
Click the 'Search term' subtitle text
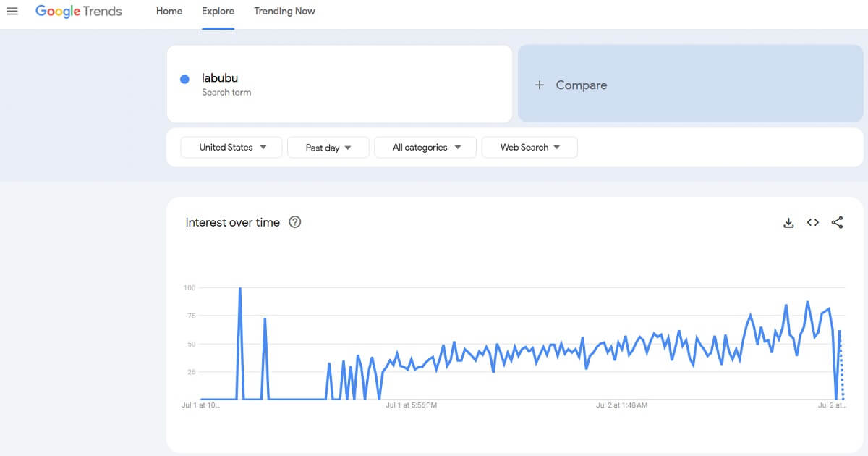(x=226, y=93)
